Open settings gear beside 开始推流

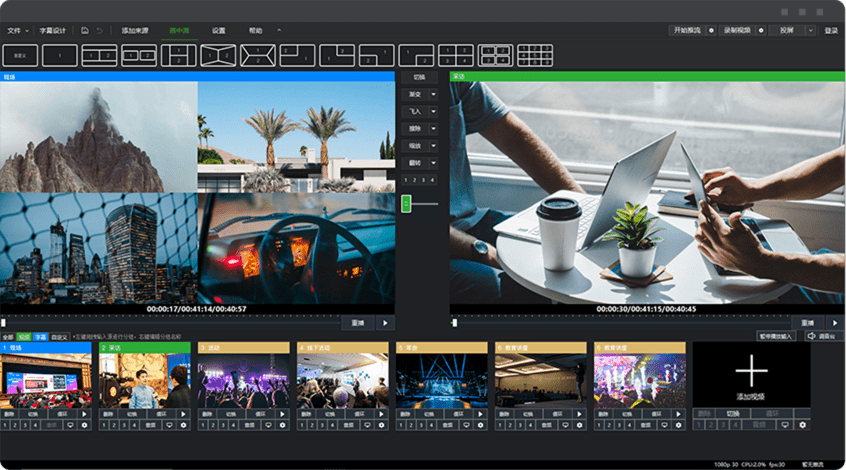tap(711, 31)
